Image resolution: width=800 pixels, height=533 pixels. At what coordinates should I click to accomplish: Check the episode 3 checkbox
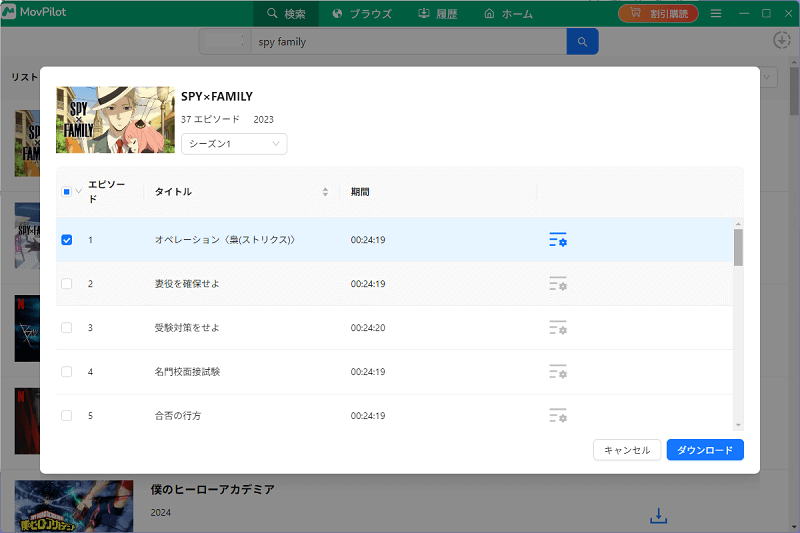[x=66, y=327]
